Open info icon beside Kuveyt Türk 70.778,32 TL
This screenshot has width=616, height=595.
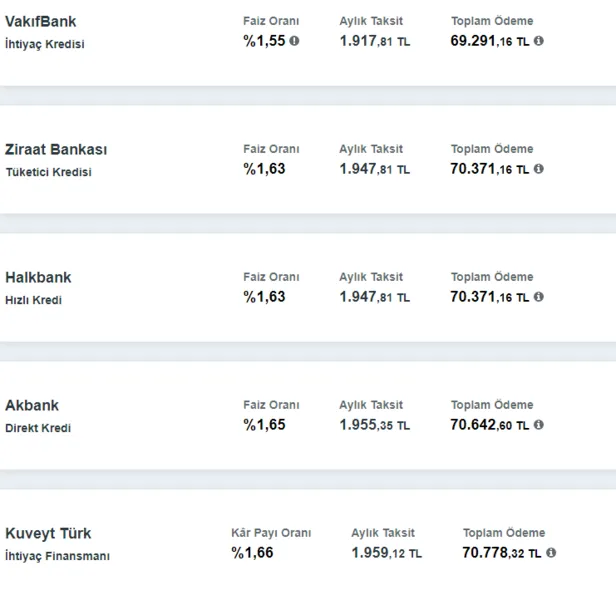[x=551, y=553]
